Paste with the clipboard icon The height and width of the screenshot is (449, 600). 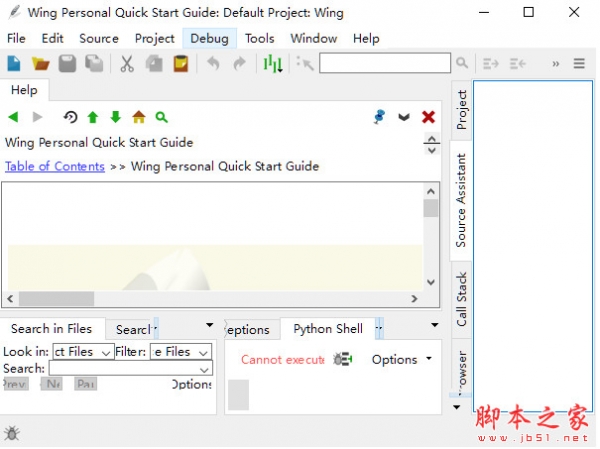point(181,64)
